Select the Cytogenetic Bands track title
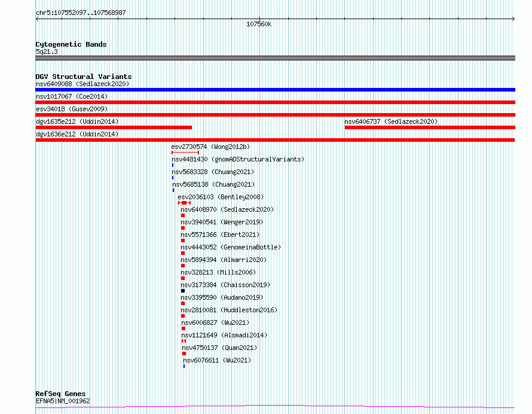Viewport: 532px width, 414px height. pyautogui.click(x=71, y=44)
